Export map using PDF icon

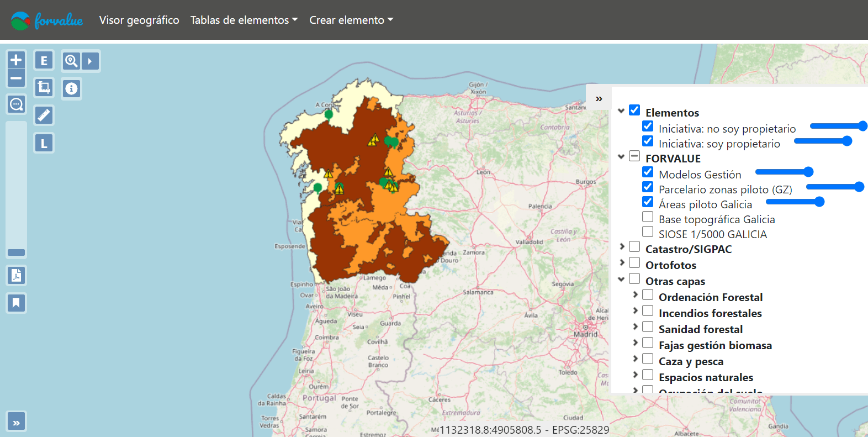(16, 275)
